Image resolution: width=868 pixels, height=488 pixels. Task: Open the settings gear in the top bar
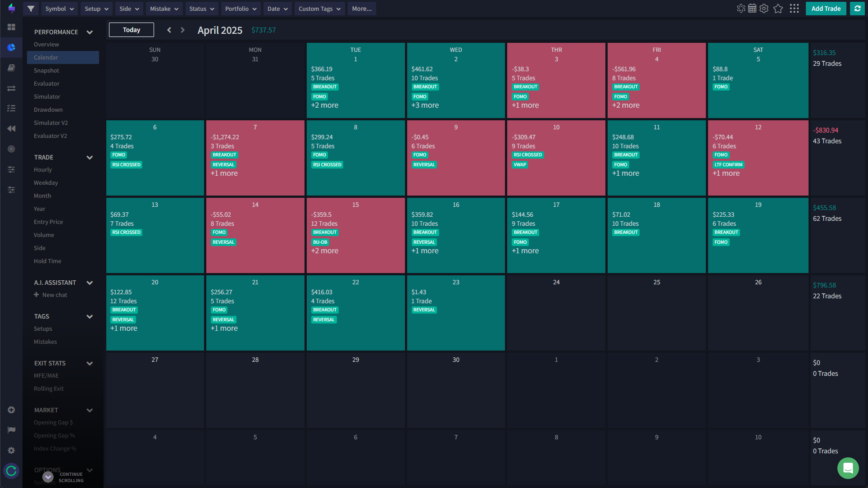click(x=764, y=9)
